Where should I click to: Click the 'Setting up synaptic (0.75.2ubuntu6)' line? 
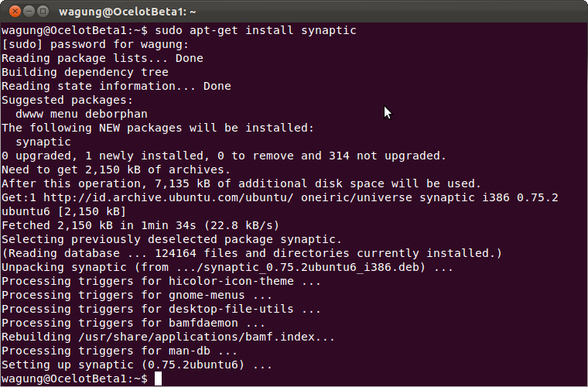(x=137, y=365)
